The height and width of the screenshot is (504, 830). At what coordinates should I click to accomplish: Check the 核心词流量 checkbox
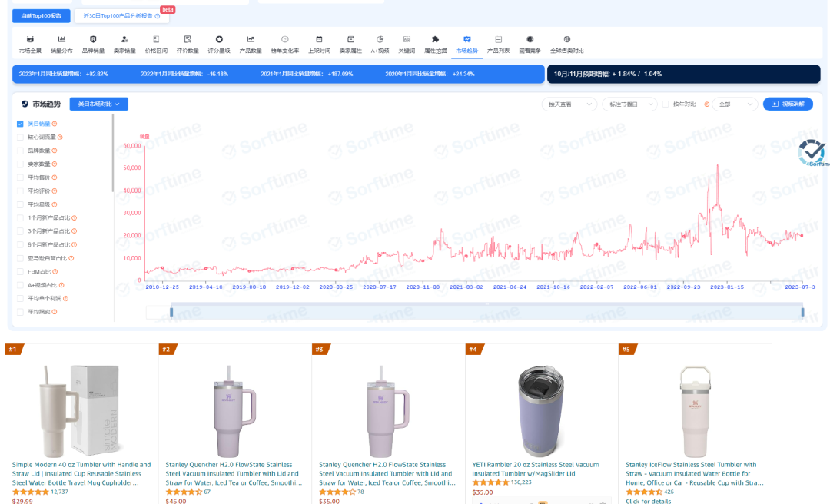(20, 137)
